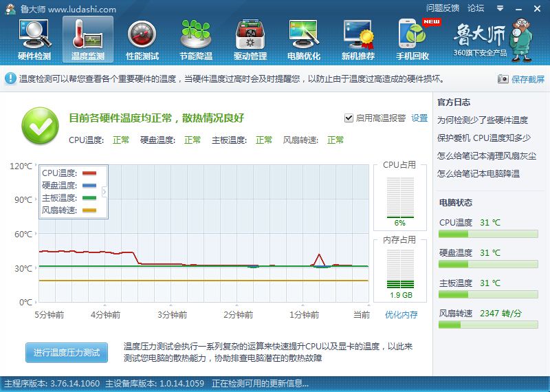
Task: Open the 新机推荐 new PC recommendation icon
Action: pos(358,40)
